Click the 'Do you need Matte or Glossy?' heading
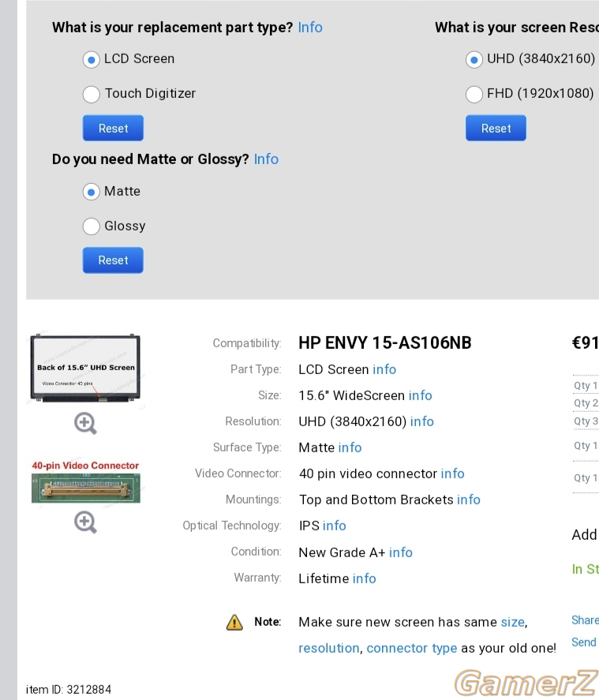 [150, 159]
